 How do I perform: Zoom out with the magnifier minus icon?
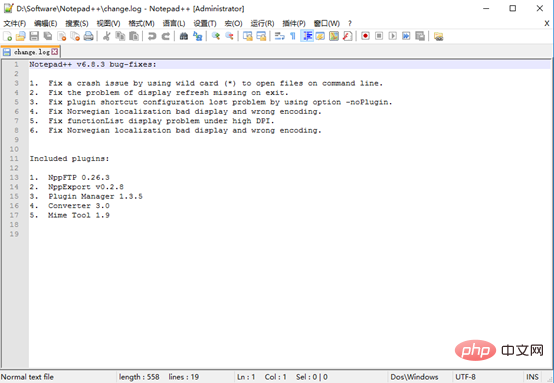point(229,36)
